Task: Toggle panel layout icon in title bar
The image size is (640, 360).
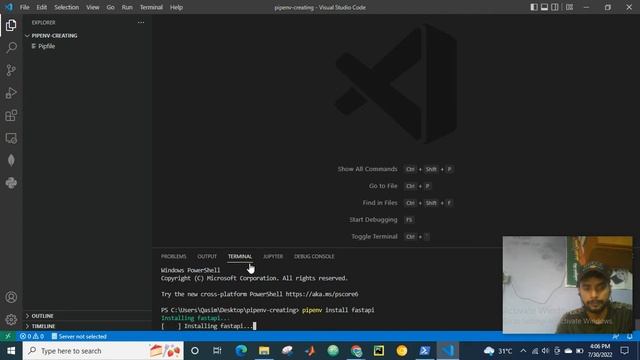Action: (x=544, y=7)
